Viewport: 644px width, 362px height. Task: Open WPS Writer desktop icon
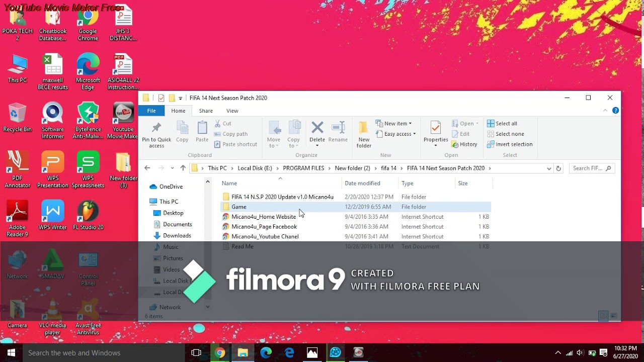coord(52,216)
